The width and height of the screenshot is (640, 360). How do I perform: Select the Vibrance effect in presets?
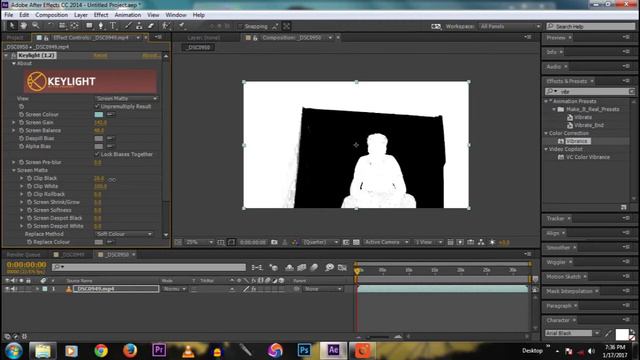coord(577,141)
